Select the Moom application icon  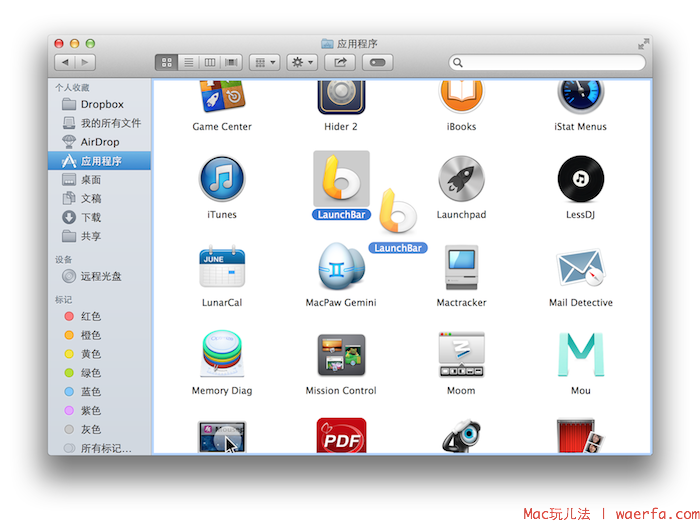[x=461, y=355]
